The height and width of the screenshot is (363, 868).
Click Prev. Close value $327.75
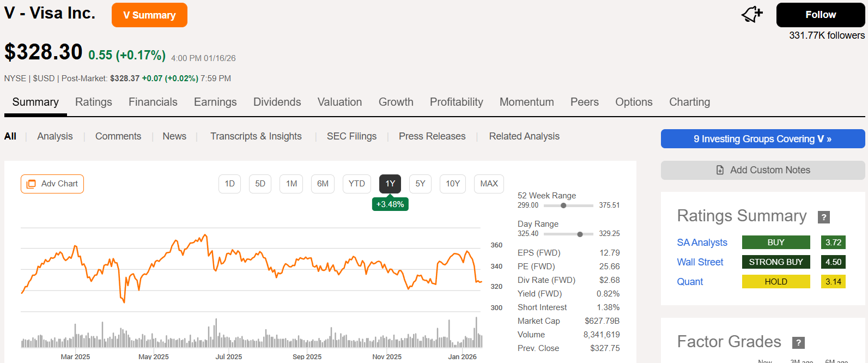click(x=605, y=348)
